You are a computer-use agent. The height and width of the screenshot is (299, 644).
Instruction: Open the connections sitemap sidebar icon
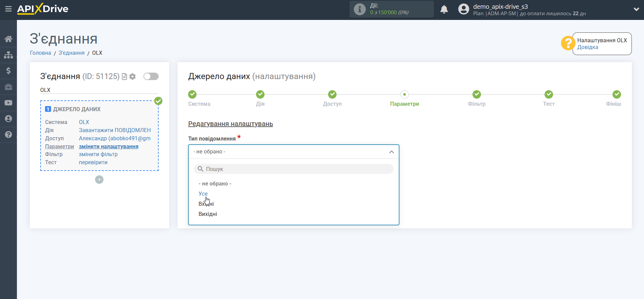click(8, 55)
